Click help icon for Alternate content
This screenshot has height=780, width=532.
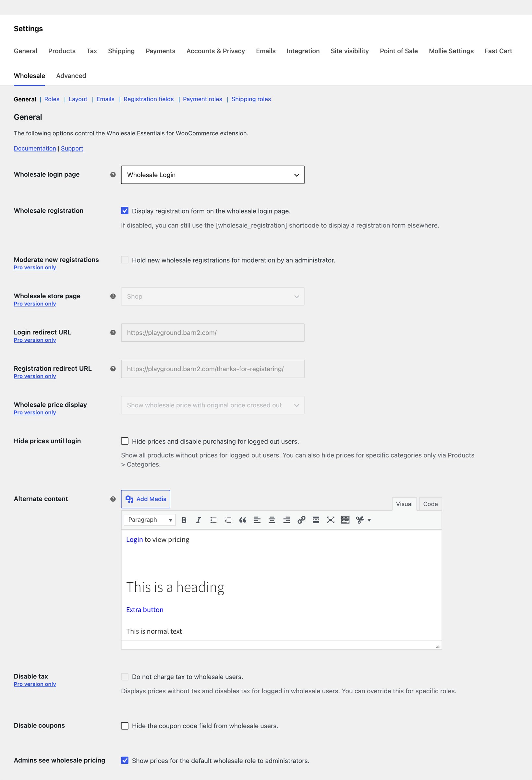tap(113, 499)
